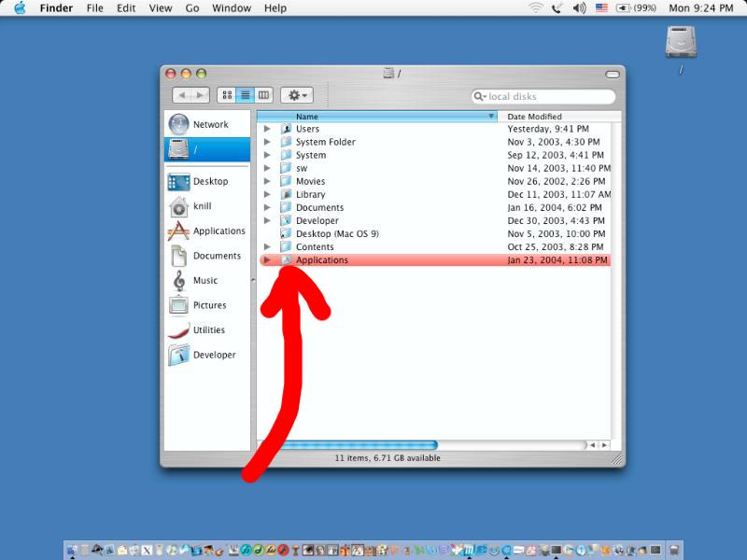This screenshot has height=560, width=747.
Task: Click the local disks search field
Action: coord(546,96)
